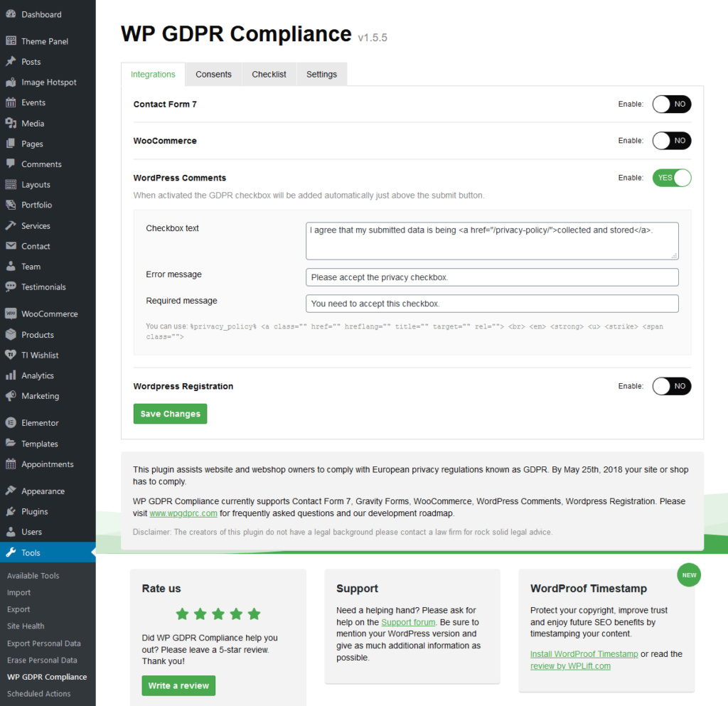Viewport: 728px width, 706px height.
Task: Open Scheduled Actions submenu item
Action: pyautogui.click(x=38, y=693)
